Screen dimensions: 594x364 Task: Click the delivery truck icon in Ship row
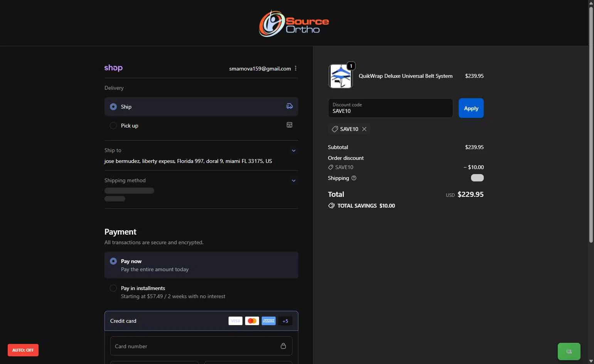[x=289, y=106]
